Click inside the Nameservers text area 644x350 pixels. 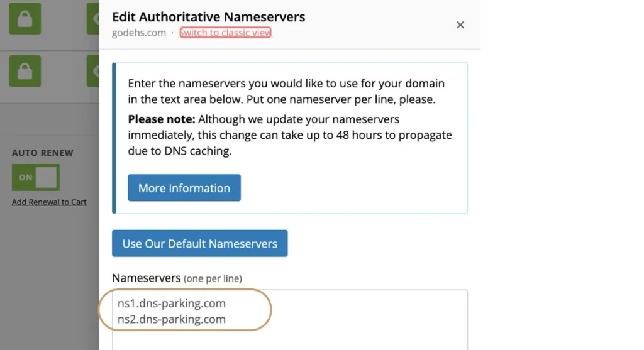click(289, 320)
